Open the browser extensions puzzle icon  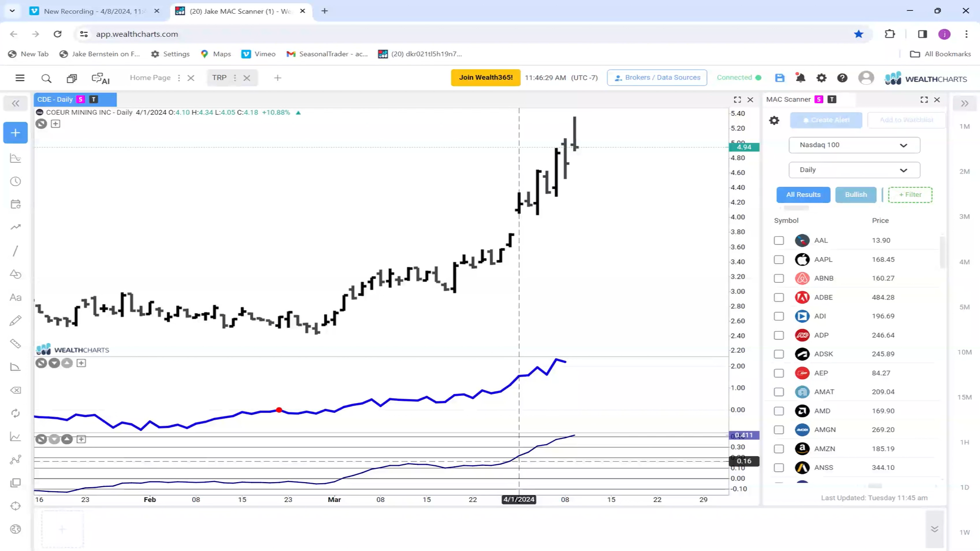point(890,34)
